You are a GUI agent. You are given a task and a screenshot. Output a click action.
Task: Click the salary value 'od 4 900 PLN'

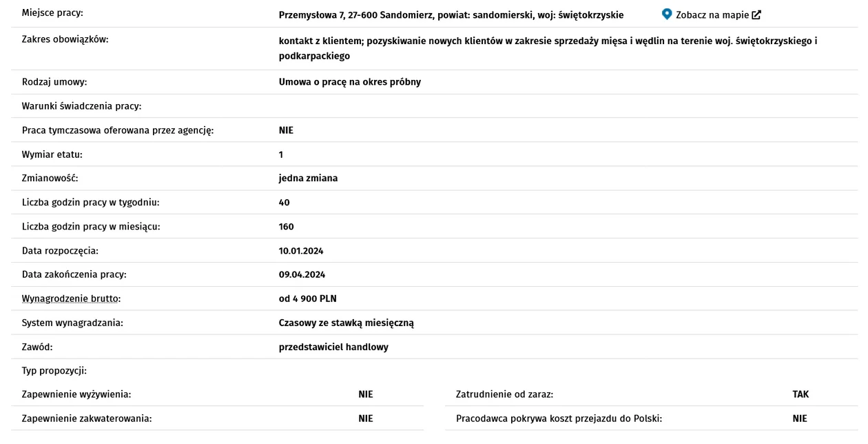point(308,299)
